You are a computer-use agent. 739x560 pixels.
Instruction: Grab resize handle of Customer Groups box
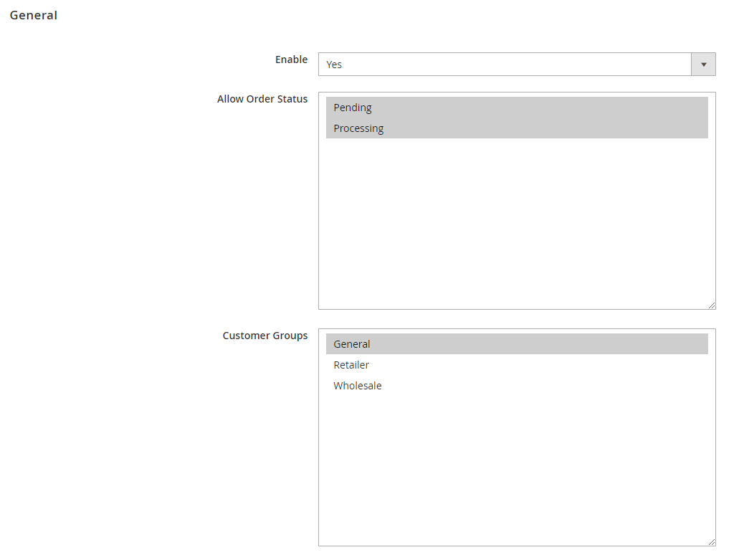point(711,542)
